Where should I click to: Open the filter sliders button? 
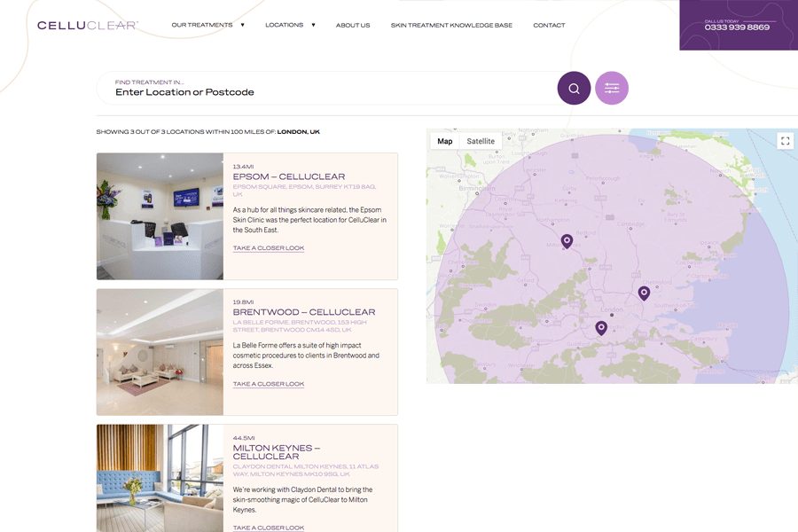click(x=612, y=88)
